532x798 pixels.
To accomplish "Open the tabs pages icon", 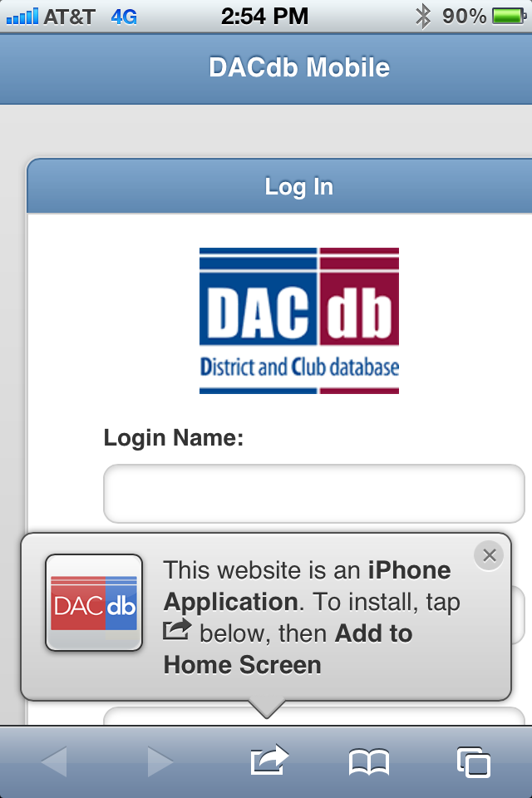I will click(474, 762).
